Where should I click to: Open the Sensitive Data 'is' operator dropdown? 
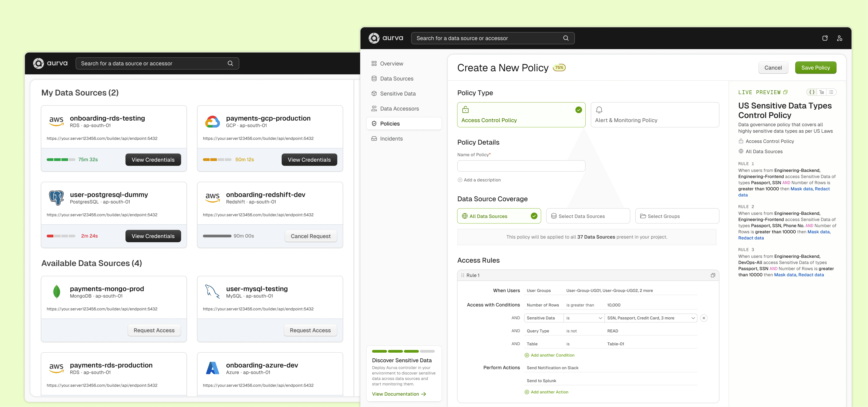(584, 318)
